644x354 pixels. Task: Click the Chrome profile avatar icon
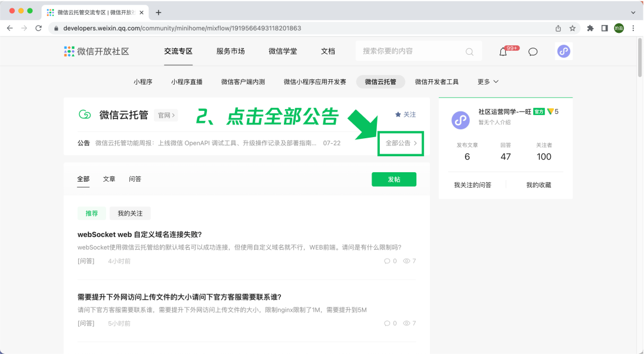pyautogui.click(x=619, y=29)
